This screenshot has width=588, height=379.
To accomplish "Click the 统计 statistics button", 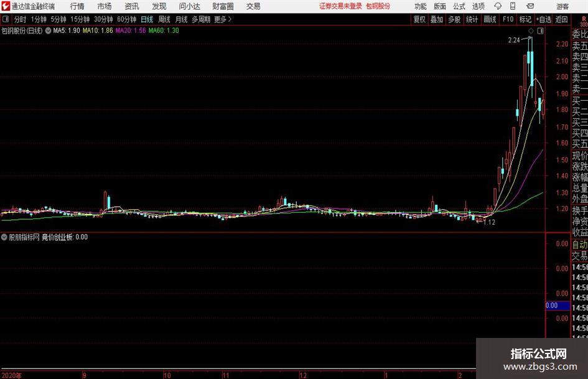I will [x=472, y=19].
